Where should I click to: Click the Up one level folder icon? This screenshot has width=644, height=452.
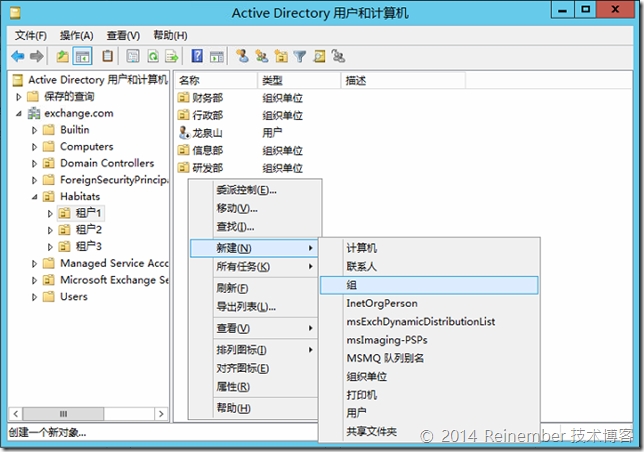pos(62,56)
